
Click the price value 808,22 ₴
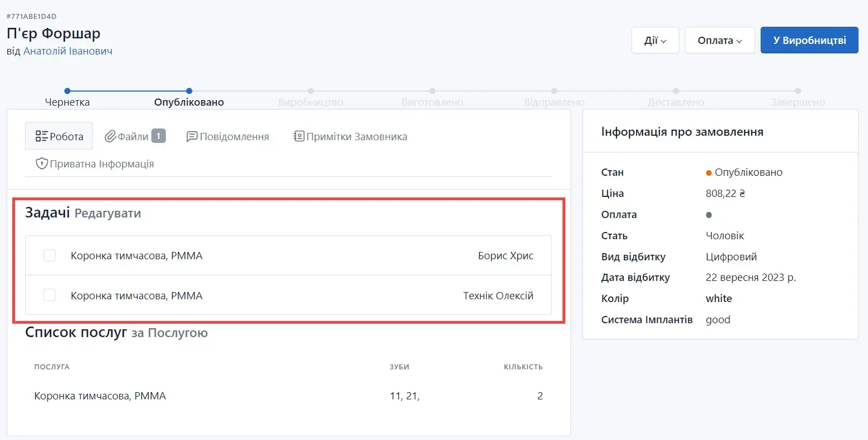coord(726,194)
